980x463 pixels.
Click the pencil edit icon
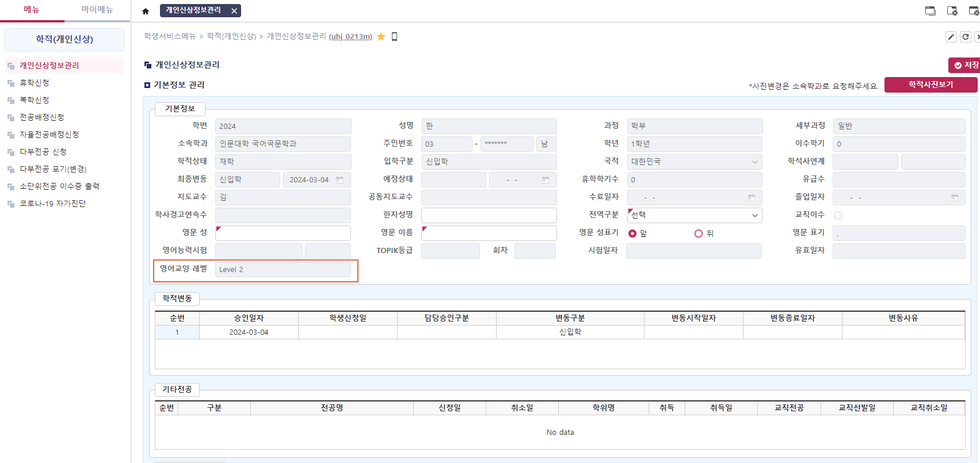coord(951,37)
